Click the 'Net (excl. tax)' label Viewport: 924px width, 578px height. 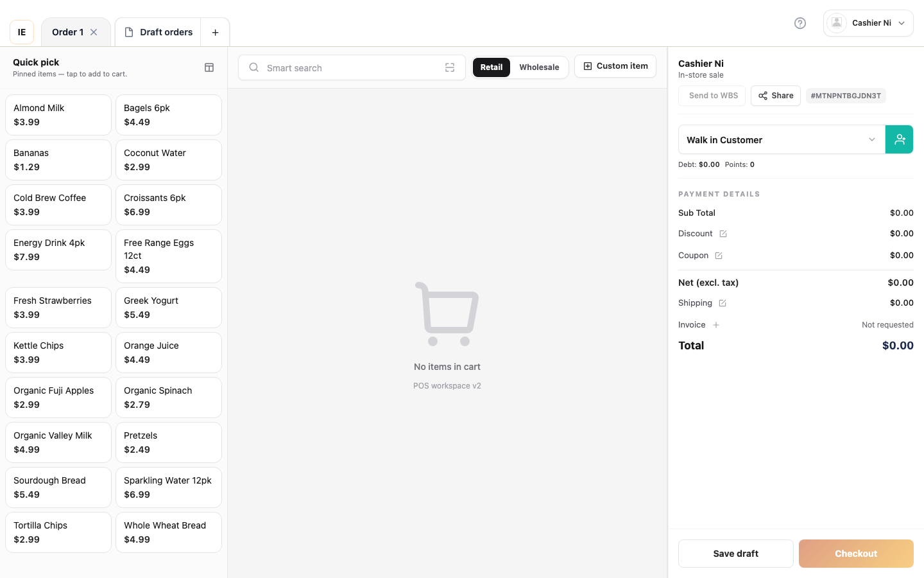pyautogui.click(x=708, y=283)
